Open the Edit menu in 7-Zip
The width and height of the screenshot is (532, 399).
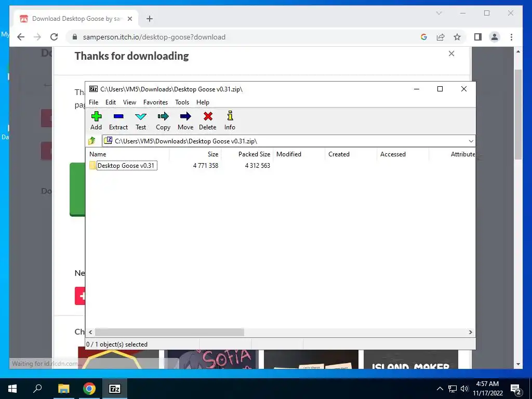point(111,102)
